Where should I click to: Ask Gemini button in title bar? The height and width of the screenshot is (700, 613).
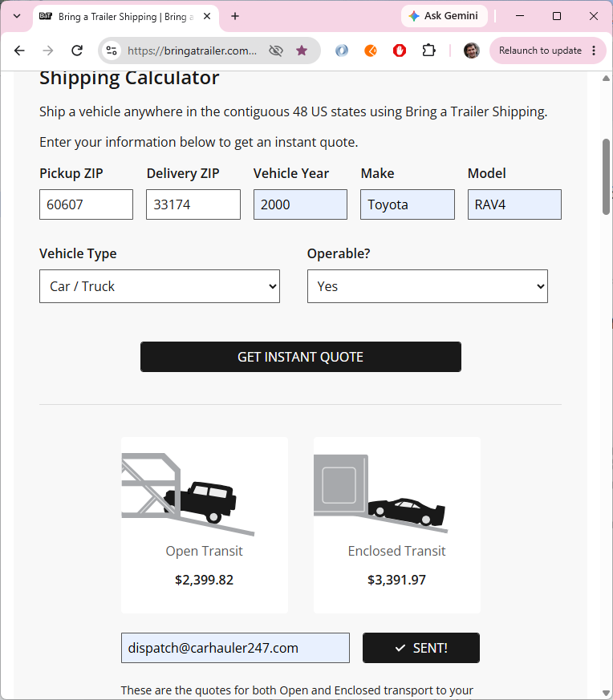pos(445,16)
